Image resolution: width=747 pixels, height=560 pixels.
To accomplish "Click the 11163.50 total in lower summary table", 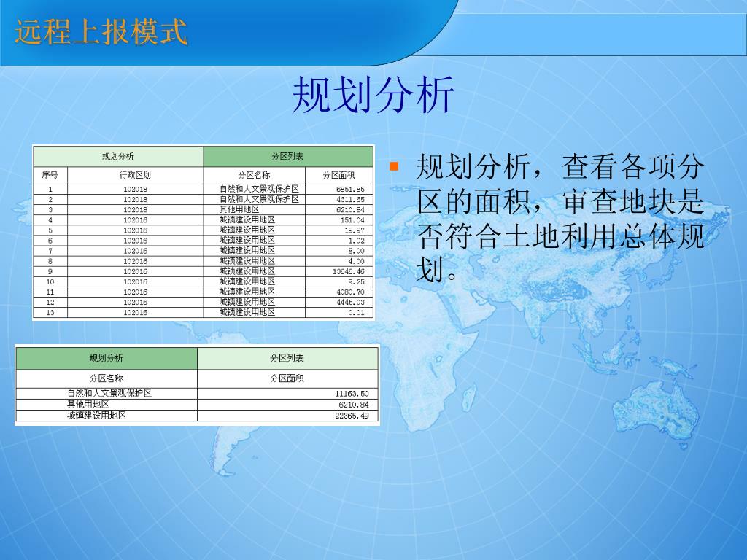I will 352,394.
